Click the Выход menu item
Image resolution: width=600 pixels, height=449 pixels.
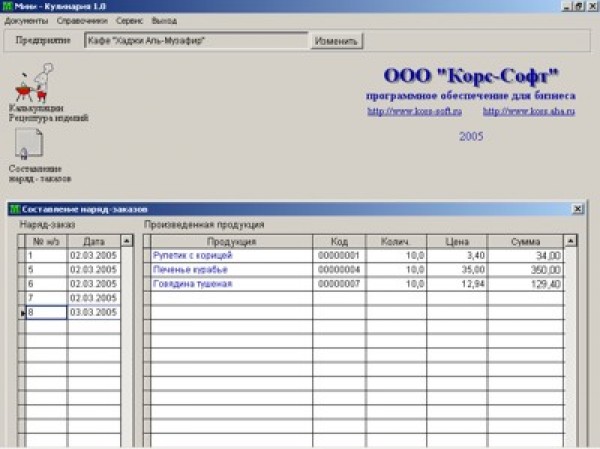point(164,21)
